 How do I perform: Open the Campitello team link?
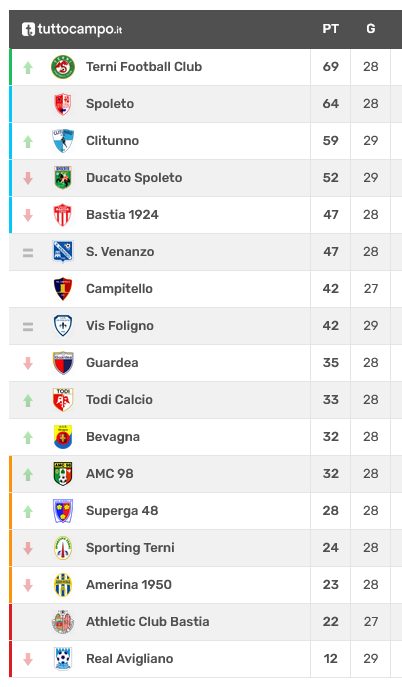pos(120,289)
